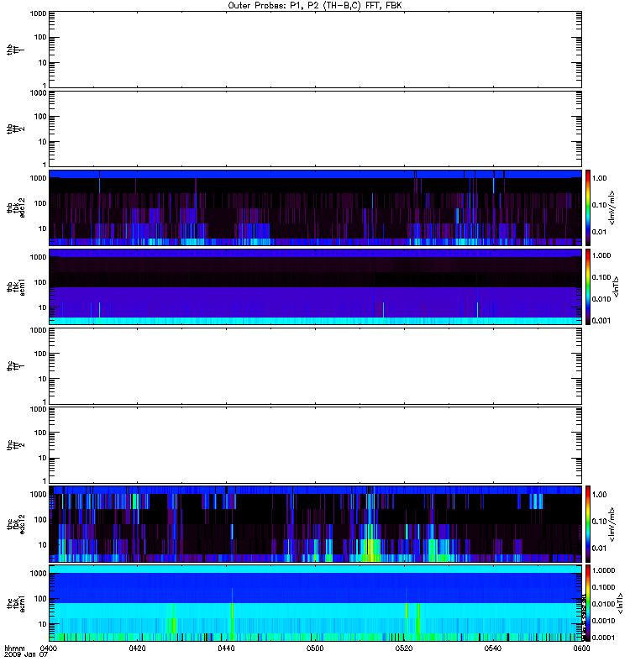Click the 'hhmm' axis unit label

[x=14, y=648]
